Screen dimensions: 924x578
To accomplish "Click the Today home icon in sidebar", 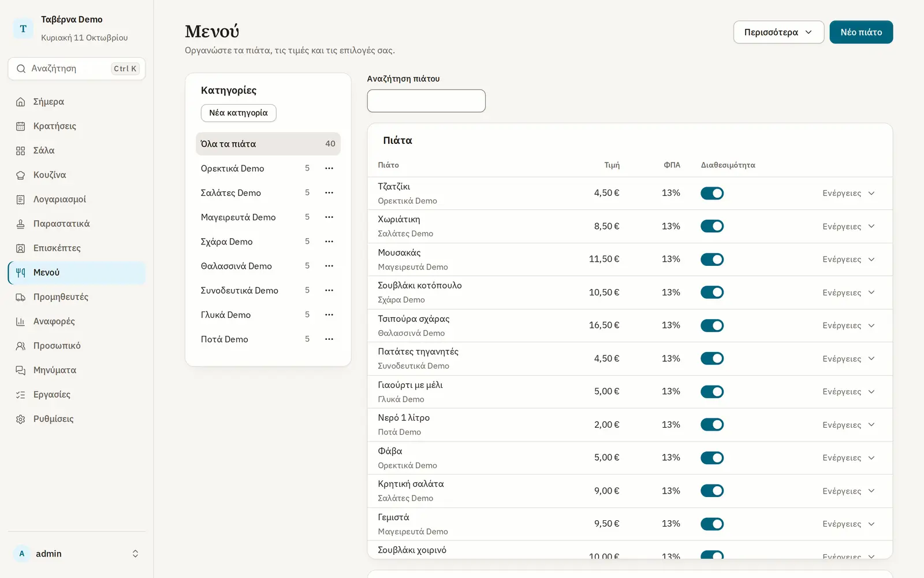I will click(21, 102).
